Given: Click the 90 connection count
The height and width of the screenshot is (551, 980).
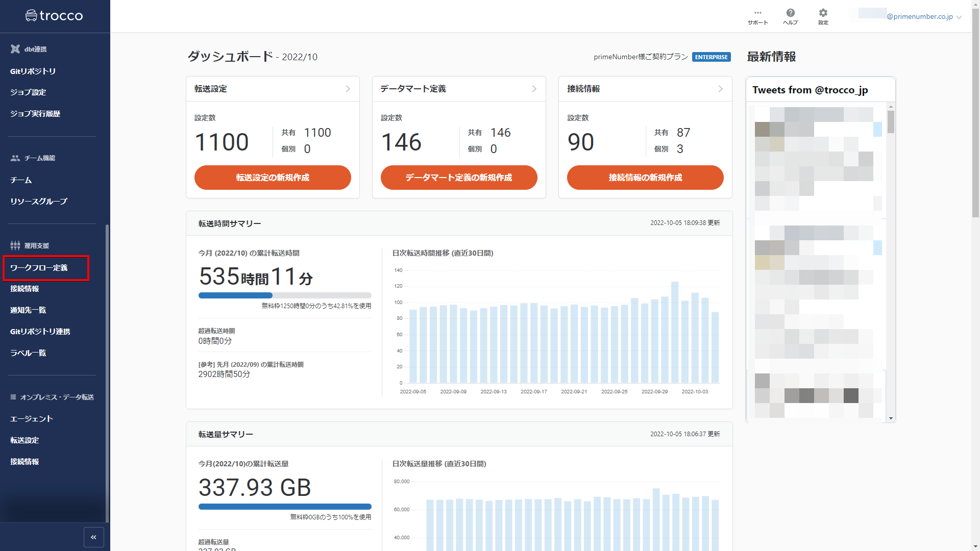Looking at the screenshot, I should click(581, 142).
